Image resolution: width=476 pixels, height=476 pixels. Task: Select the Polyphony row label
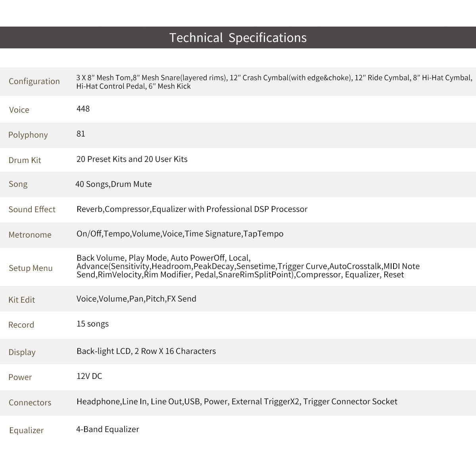[28, 135]
